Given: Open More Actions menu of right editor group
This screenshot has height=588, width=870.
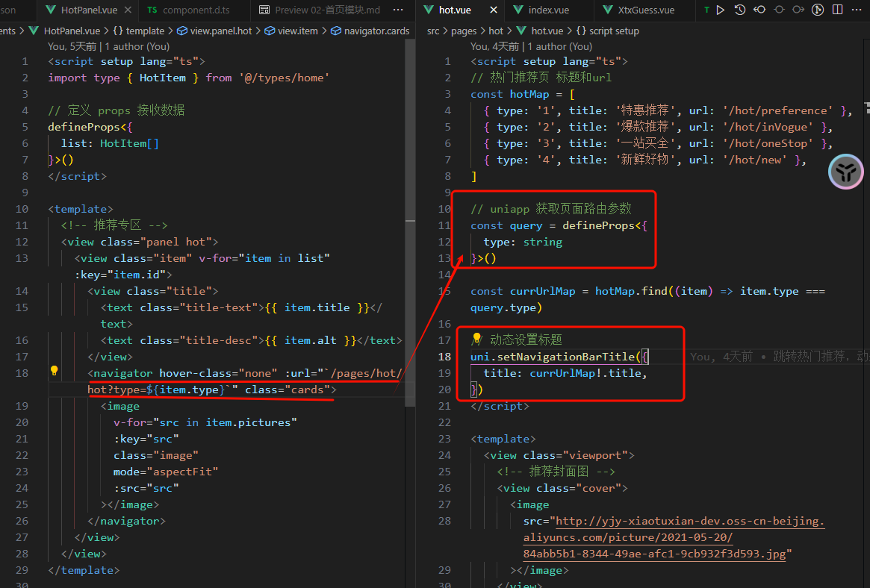Looking at the screenshot, I should [x=857, y=10].
